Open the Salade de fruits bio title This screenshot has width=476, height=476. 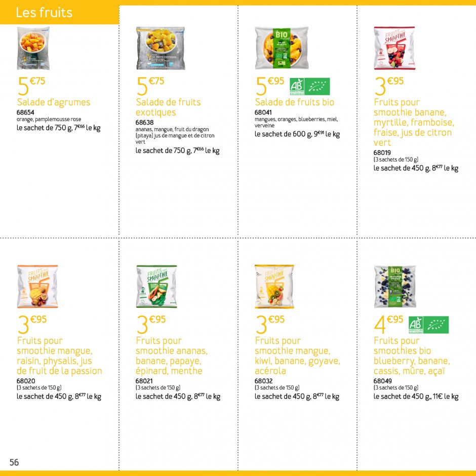coord(295,102)
